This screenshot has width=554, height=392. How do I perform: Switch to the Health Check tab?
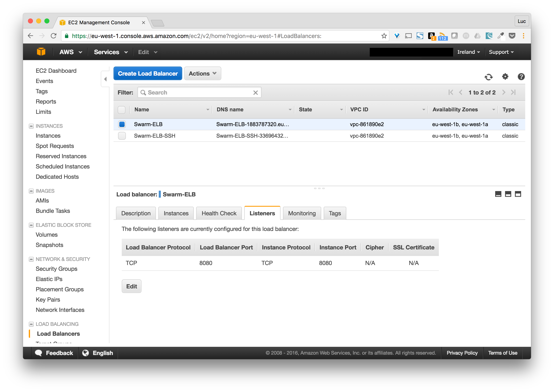pyautogui.click(x=219, y=213)
